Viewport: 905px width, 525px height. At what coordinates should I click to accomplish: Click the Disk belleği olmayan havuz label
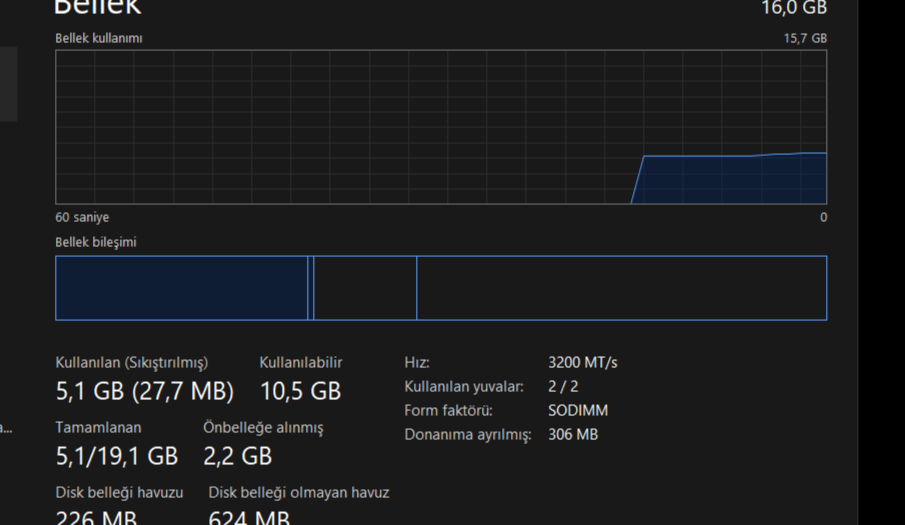coord(299,493)
